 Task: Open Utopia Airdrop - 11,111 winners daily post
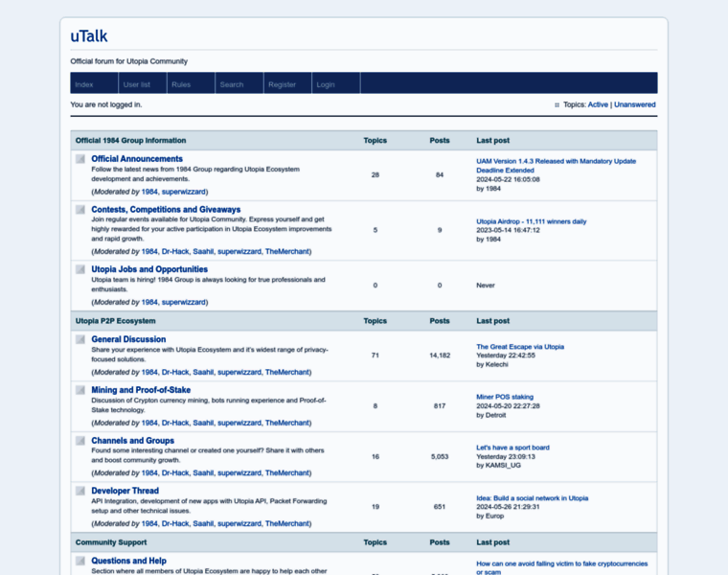click(531, 221)
